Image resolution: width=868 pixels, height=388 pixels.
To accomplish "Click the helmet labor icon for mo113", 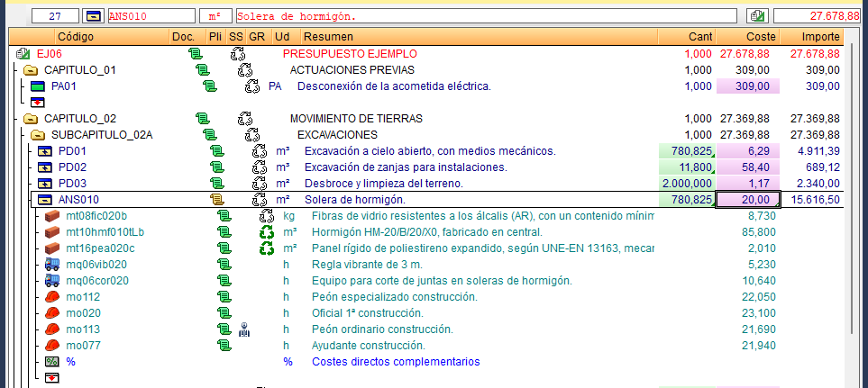I will (x=52, y=329).
